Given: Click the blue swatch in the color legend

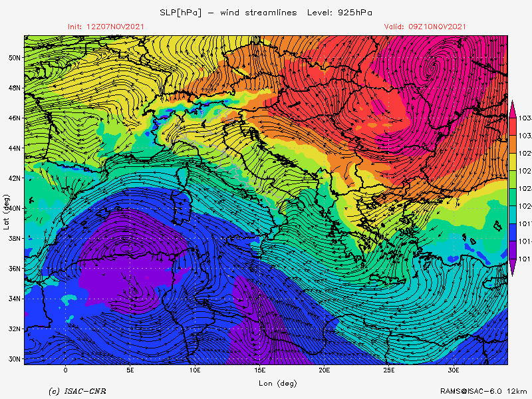Looking at the screenshot, I should pos(513,232).
